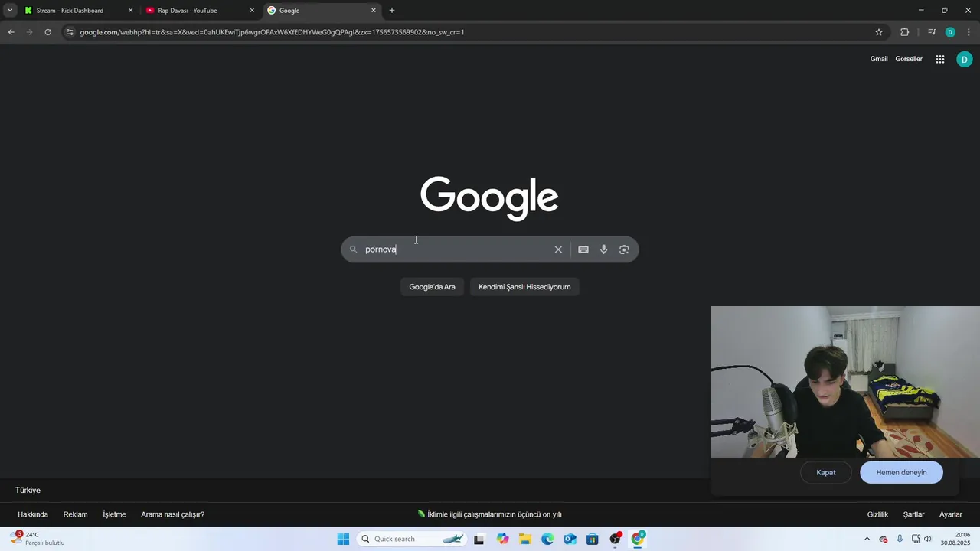
Task: Open Arama nasıl çalışır? link
Action: (172, 514)
